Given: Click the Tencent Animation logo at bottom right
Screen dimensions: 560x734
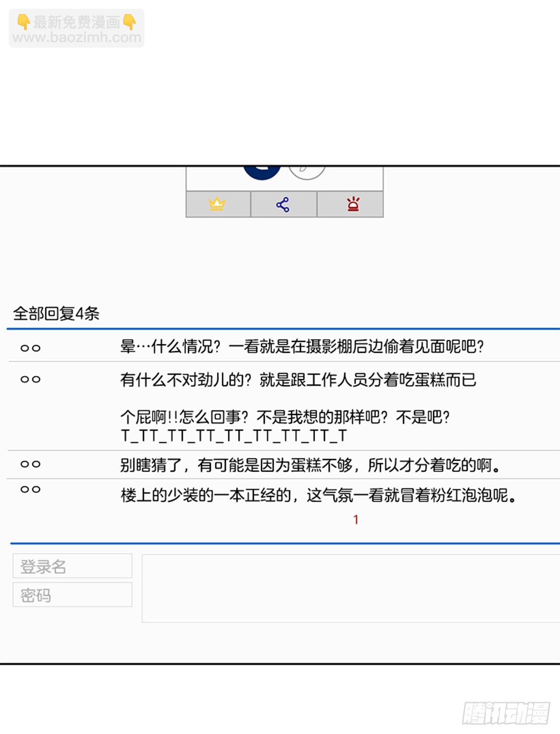Looking at the screenshot, I should point(506,713).
